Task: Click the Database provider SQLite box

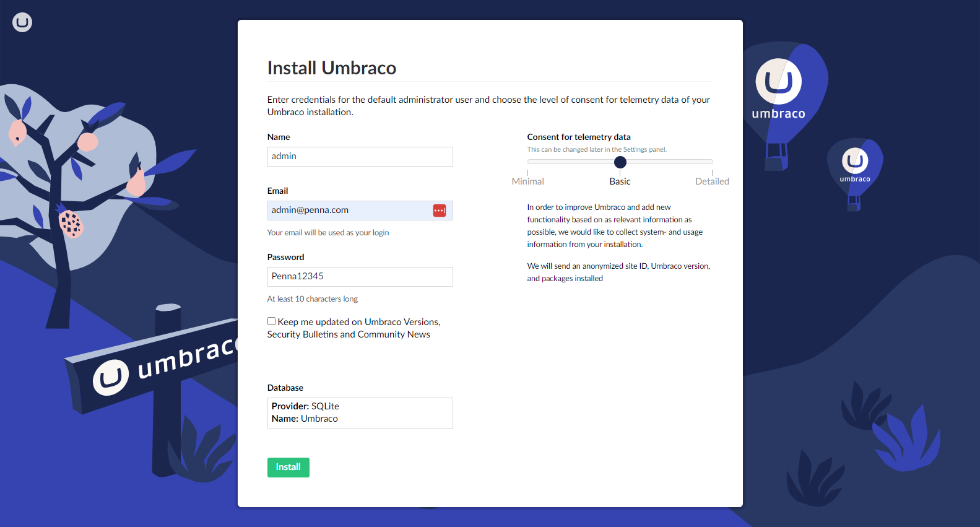Action: (x=360, y=413)
